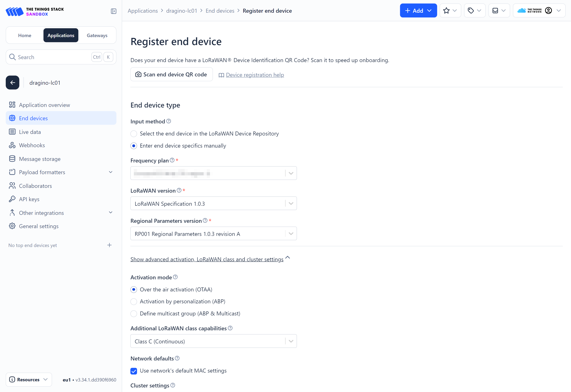This screenshot has width=571, height=392.
Task: Click the tag icon in top bar
Action: (471, 11)
